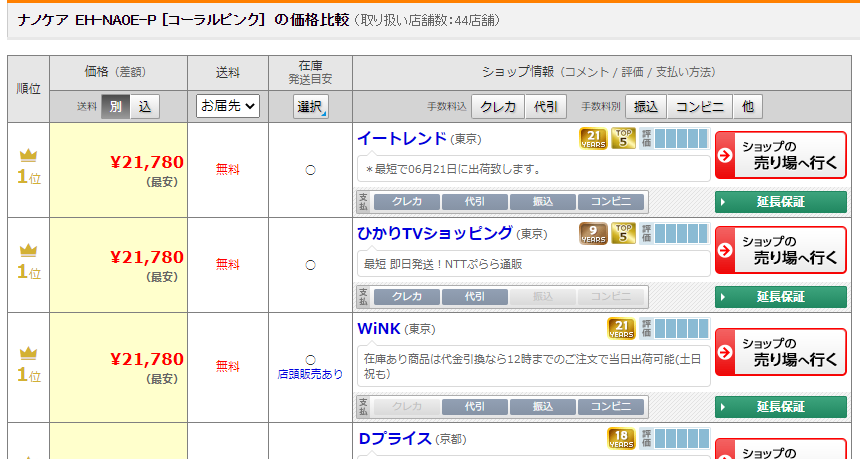Click WiNK's 代引 payment tag

[474, 407]
